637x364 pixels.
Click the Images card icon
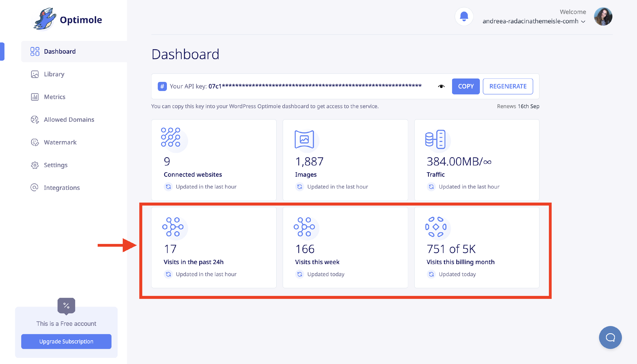(x=304, y=139)
